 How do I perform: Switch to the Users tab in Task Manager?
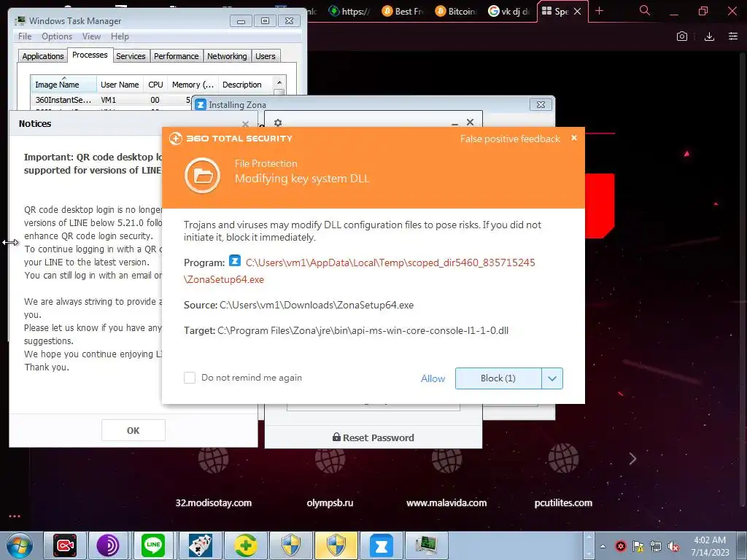266,56
